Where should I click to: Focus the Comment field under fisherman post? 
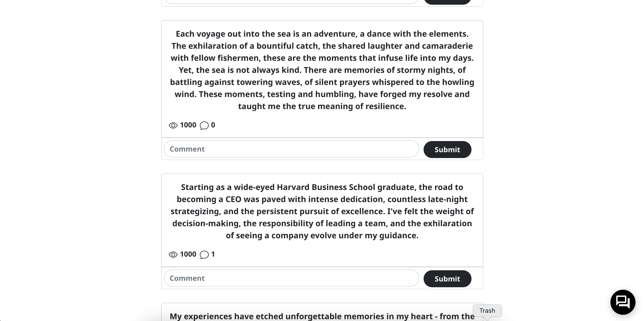(291, 149)
